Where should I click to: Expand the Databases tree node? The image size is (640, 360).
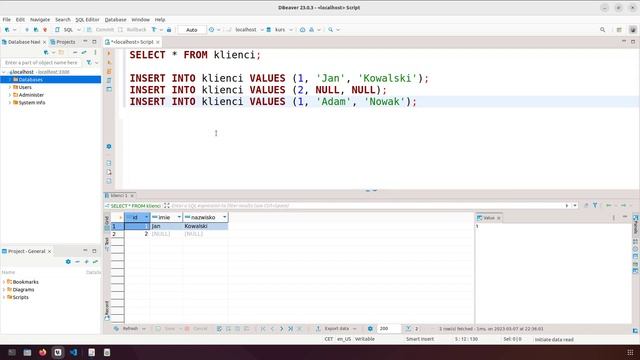(x=10, y=80)
